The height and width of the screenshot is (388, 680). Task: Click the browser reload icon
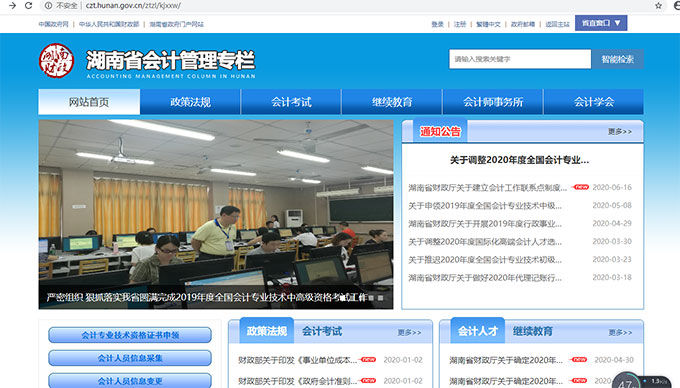click(x=28, y=6)
